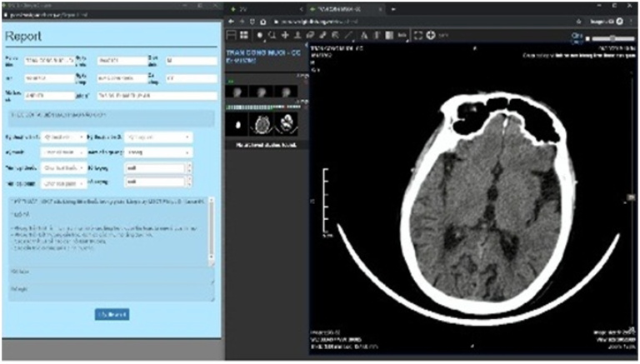This screenshot has width=640, height=364.
Task: Click the wide field in the third Report row
Action: pos(157,96)
